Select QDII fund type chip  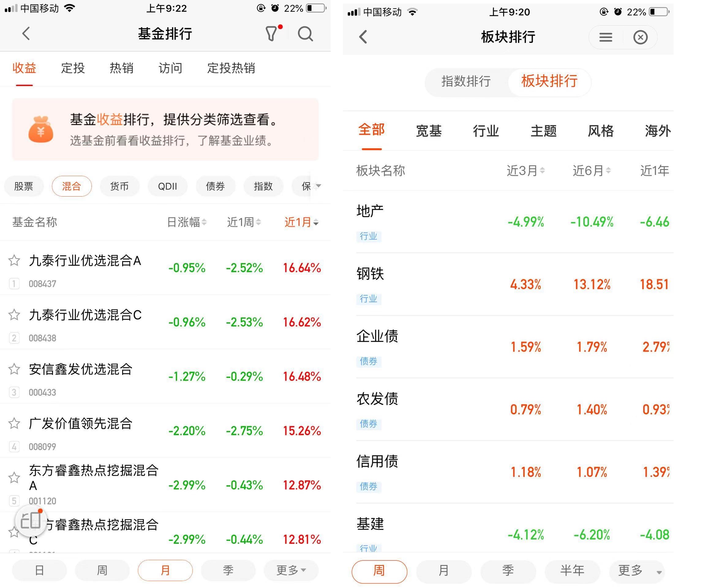[x=167, y=186]
